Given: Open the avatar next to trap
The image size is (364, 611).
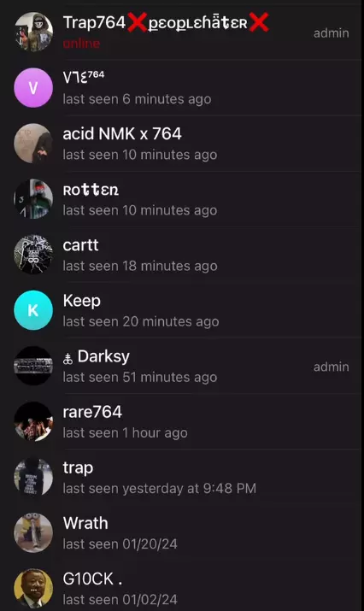Looking at the screenshot, I should pyautogui.click(x=33, y=477).
